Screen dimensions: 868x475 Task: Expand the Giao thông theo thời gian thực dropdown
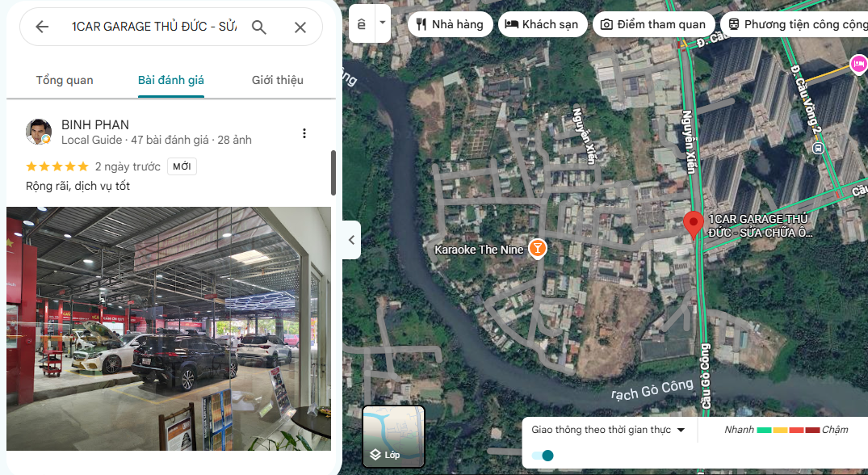(608, 430)
